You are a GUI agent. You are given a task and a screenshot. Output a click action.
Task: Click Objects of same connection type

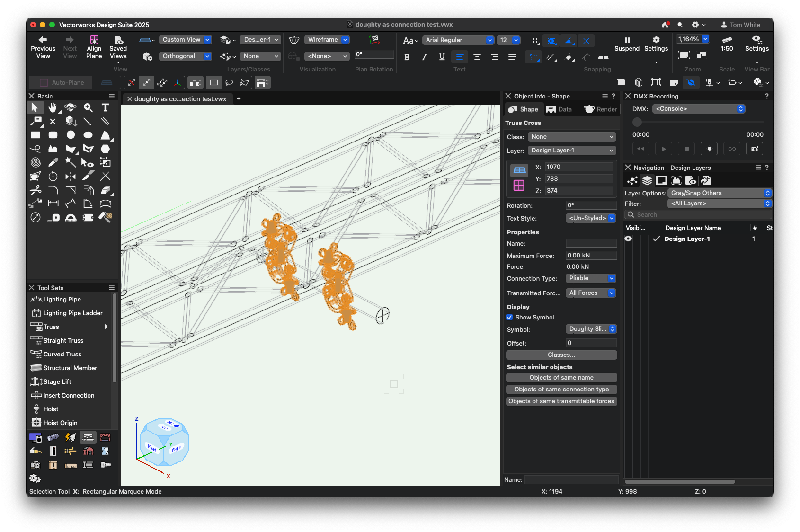(x=561, y=389)
